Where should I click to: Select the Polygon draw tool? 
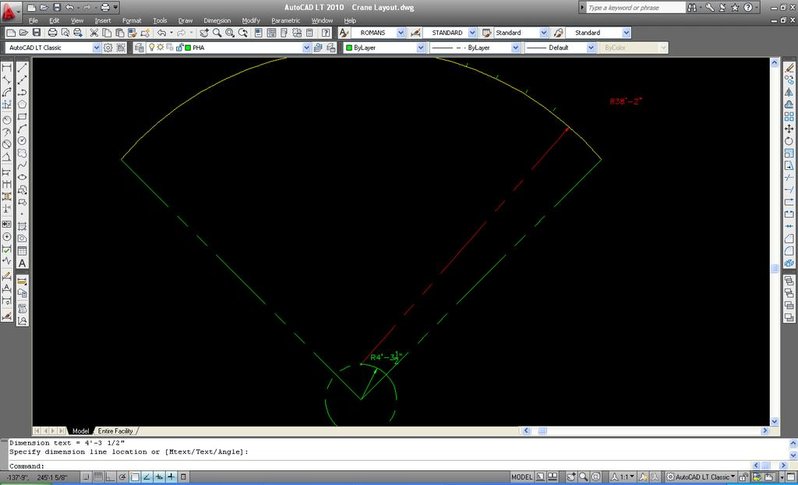click(x=22, y=104)
